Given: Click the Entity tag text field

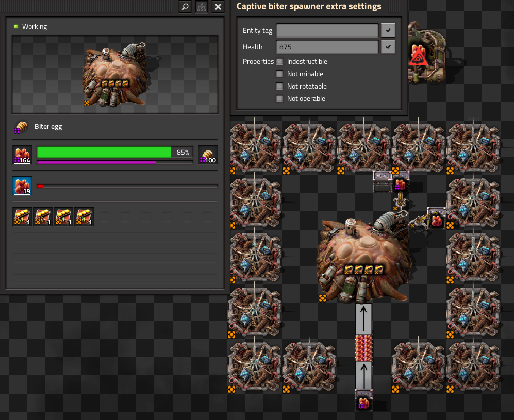Looking at the screenshot, I should 327,30.
